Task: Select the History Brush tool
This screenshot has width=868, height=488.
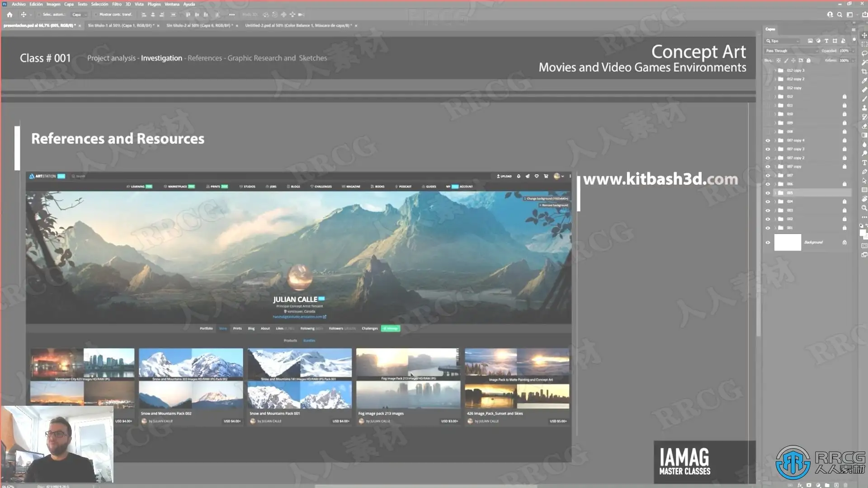Action: tap(864, 117)
